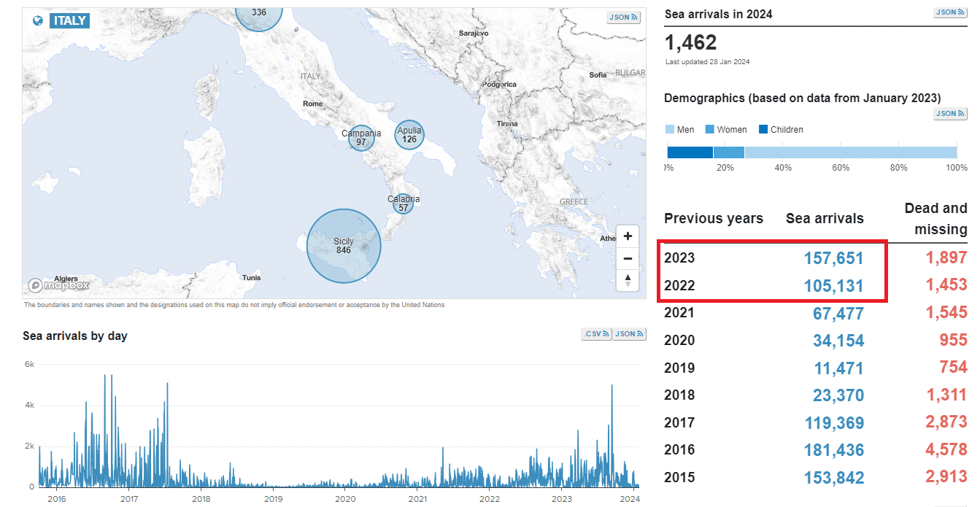Reset map bearing with compass arrow
Viewport: 980px width, 507px height.
click(628, 280)
